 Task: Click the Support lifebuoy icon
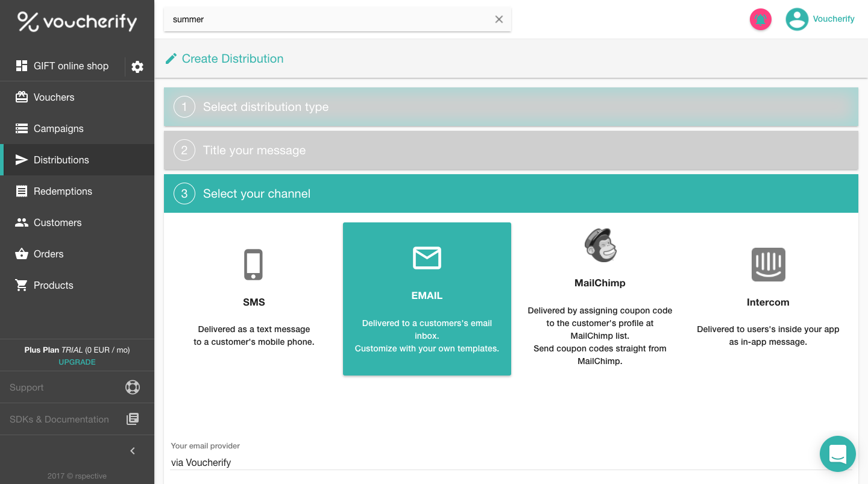point(133,387)
